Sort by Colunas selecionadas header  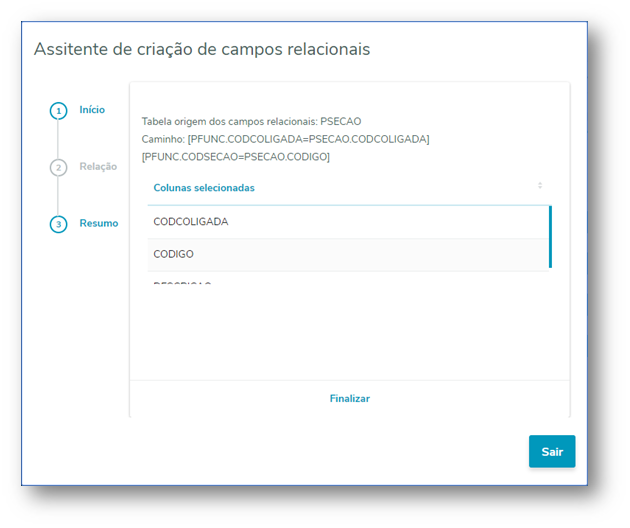coord(204,188)
